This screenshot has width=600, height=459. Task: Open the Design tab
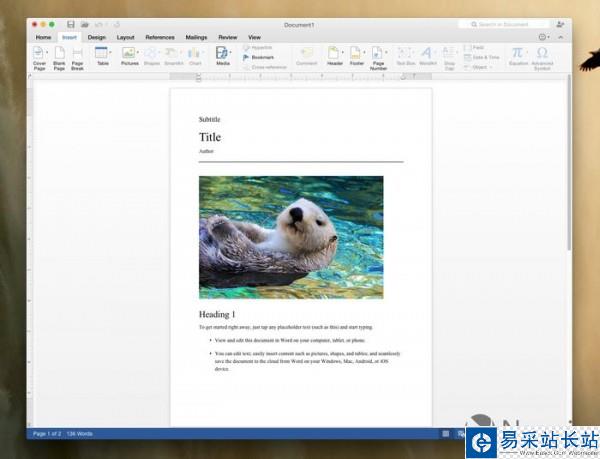[96, 37]
